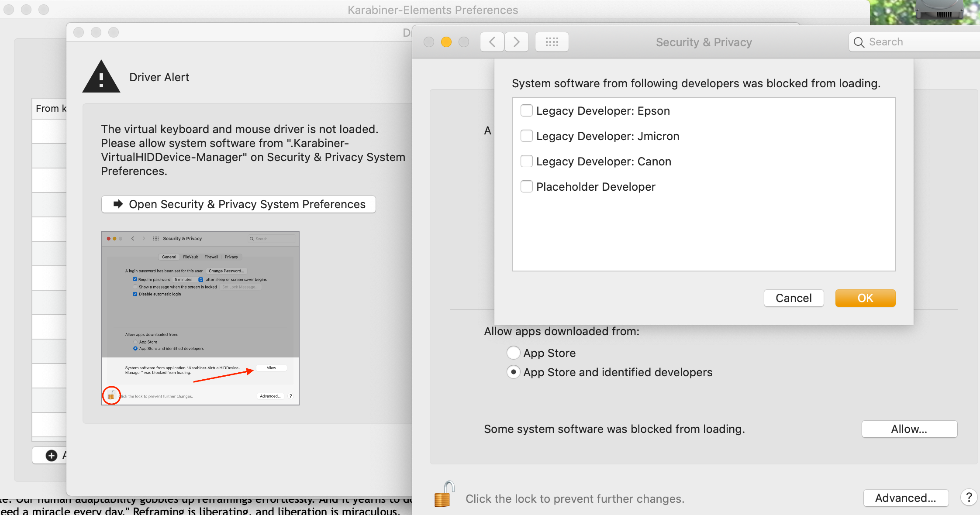Check Legacy Developer: Epson
980x515 pixels.
527,111
